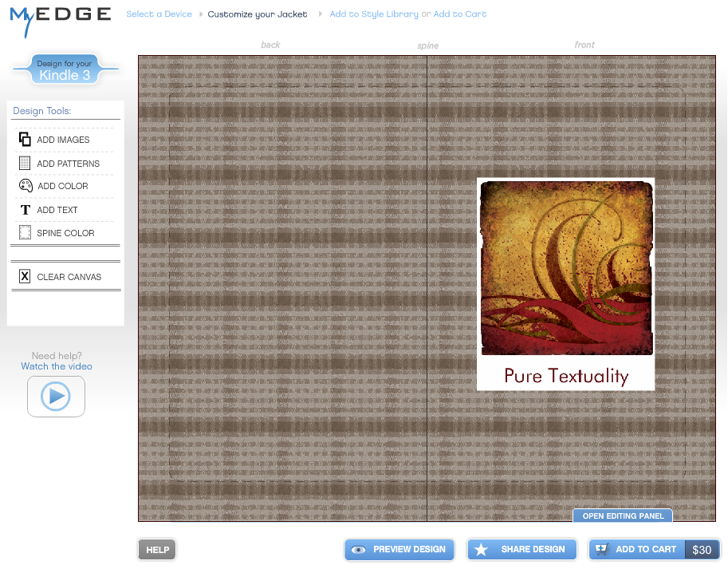The image size is (728, 569).
Task: Open ADD COLOR tool label
Action: click(63, 186)
